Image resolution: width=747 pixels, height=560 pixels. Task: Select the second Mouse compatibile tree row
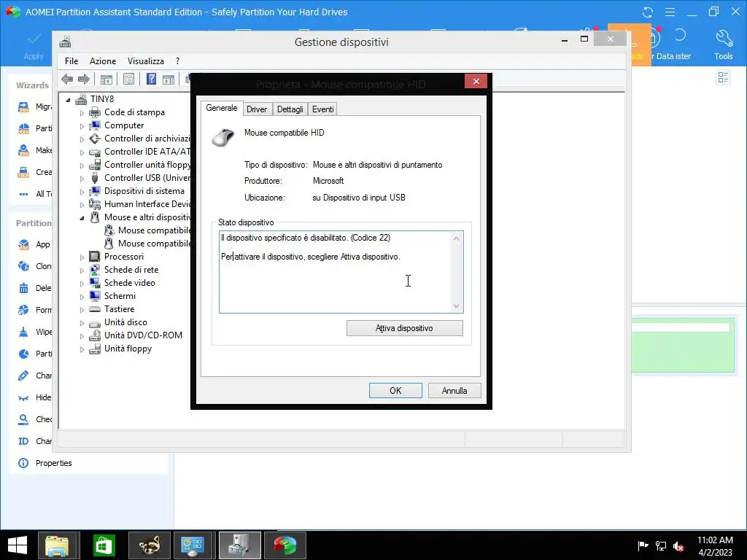(x=148, y=244)
